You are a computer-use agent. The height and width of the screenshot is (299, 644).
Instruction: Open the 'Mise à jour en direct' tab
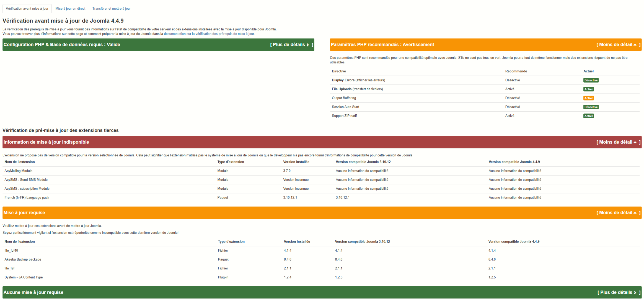pyautogui.click(x=70, y=9)
